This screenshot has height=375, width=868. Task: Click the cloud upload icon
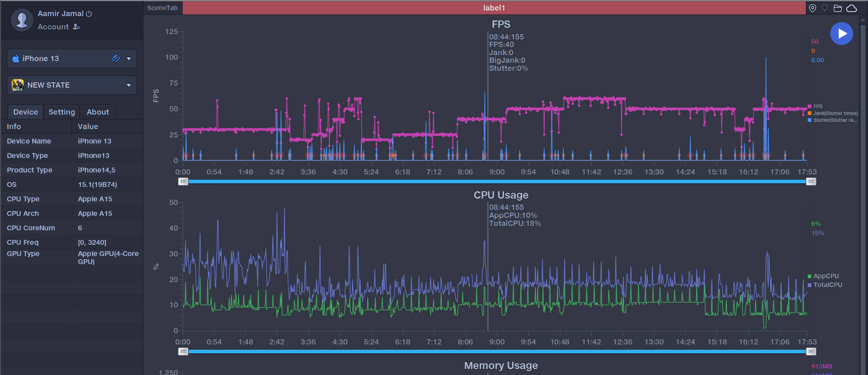pos(852,8)
